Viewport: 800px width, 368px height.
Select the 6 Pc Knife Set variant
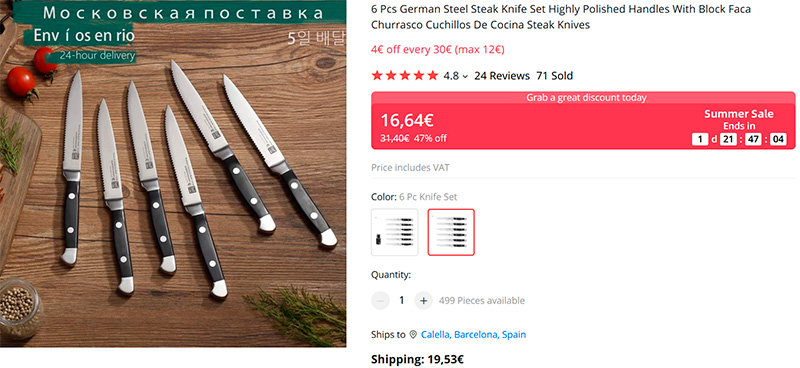pyautogui.click(x=451, y=232)
